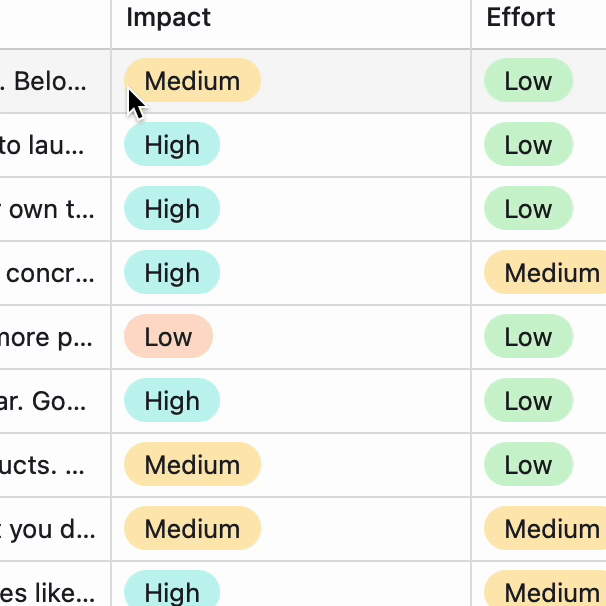Image resolution: width=606 pixels, height=606 pixels.
Task: Click the Impact column header
Action: [169, 18]
